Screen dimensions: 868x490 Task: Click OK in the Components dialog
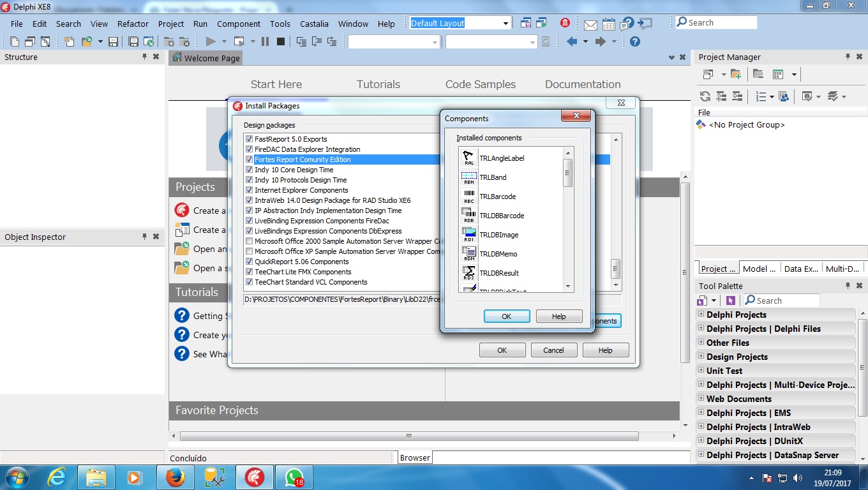point(507,316)
